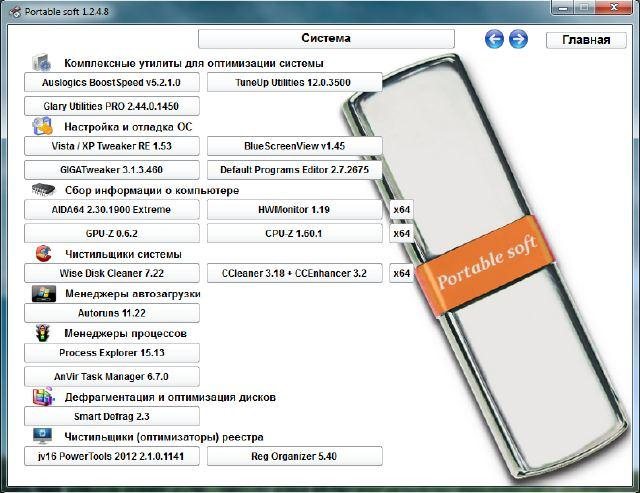Click the back arrow navigation icon

[x=494, y=39]
